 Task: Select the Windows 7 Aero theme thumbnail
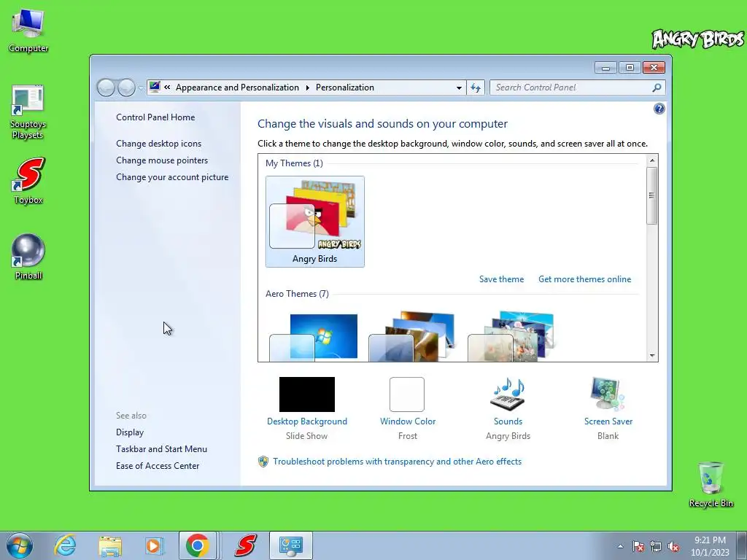coord(314,337)
